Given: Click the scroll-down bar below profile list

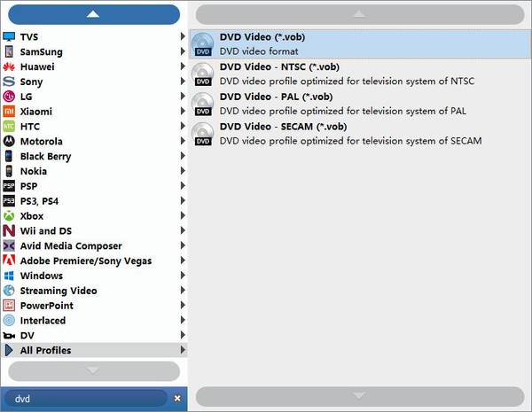Looking at the screenshot, I should [360, 396].
